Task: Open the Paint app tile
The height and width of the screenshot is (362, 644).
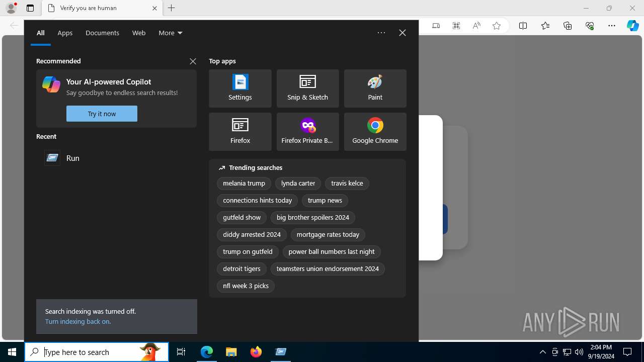Action: tap(375, 88)
